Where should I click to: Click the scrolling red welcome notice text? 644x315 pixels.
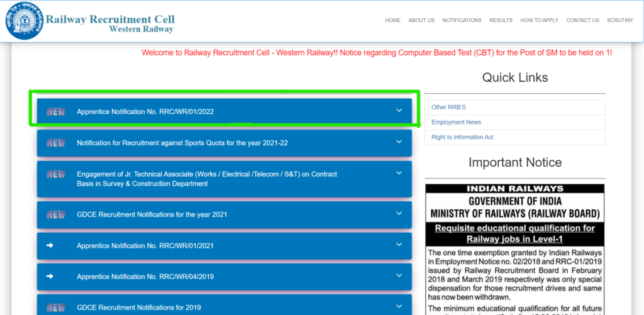(x=377, y=53)
